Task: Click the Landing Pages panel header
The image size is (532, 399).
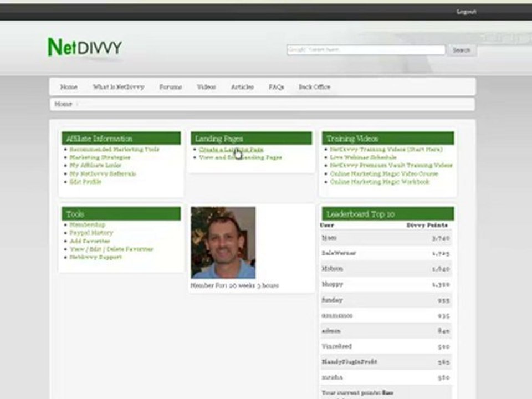Action: pos(251,139)
